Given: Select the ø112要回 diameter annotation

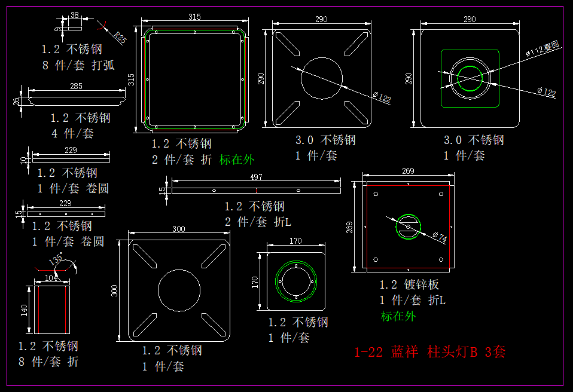Looking at the screenshot, I should 542,48.
